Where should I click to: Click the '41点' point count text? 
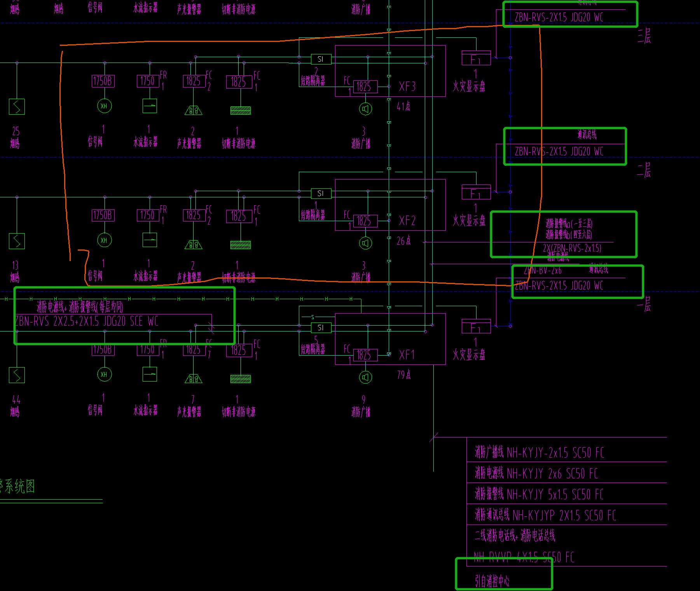[x=403, y=106]
